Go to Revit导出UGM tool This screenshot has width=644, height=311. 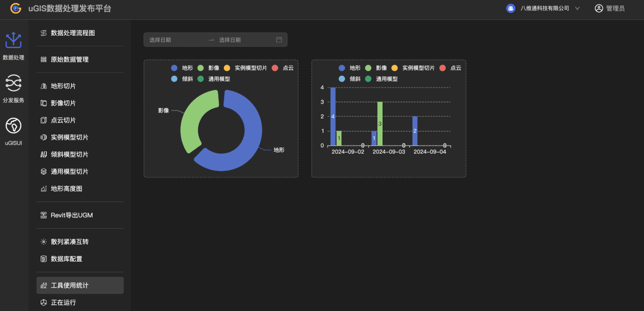[x=72, y=215]
